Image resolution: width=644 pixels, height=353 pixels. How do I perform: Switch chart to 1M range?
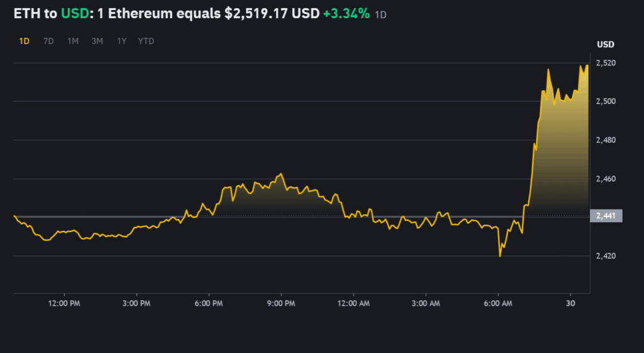tap(73, 42)
